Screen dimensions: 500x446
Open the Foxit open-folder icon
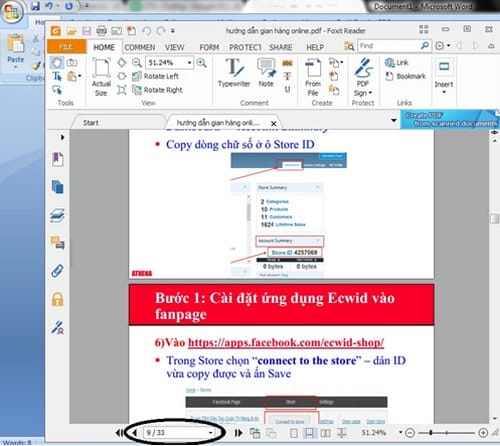coord(71,31)
